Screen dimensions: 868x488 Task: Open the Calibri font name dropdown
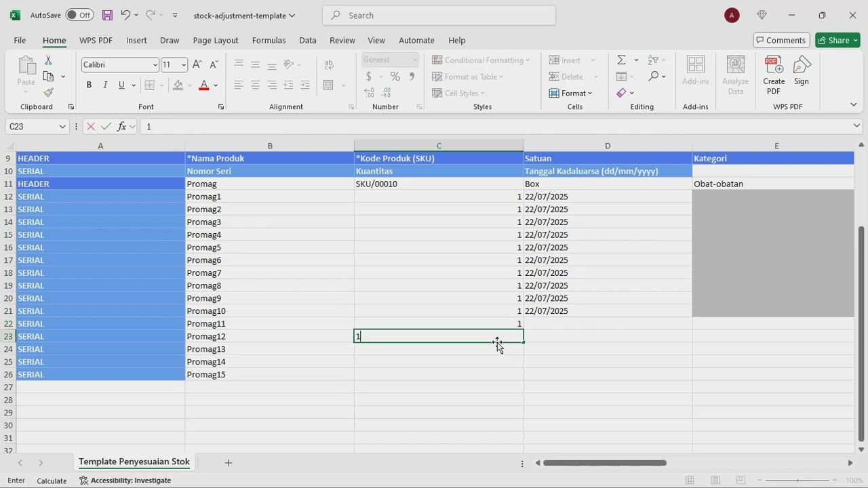(x=155, y=64)
